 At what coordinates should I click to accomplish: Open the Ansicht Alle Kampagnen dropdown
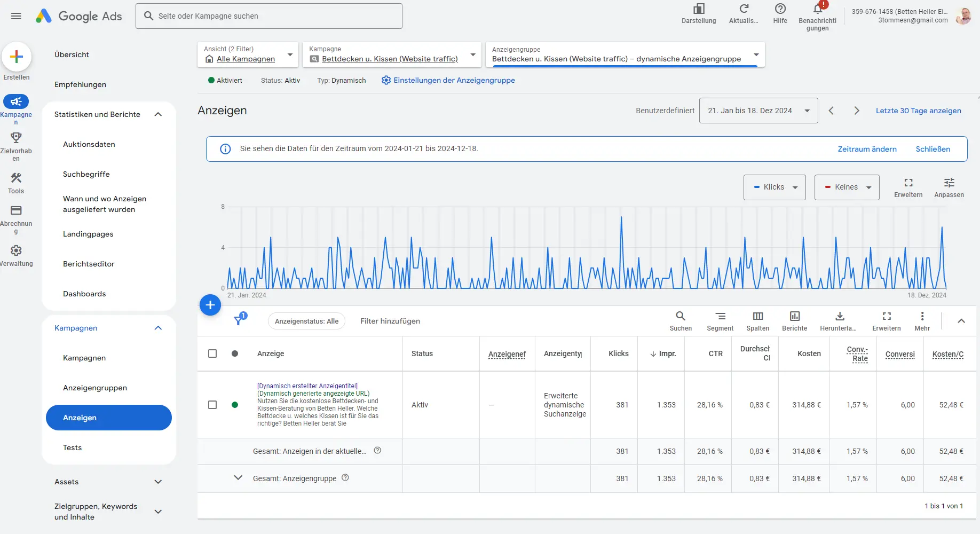(248, 54)
